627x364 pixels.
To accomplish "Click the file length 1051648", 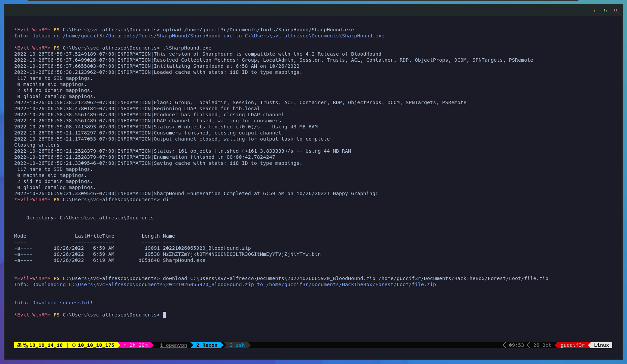I will click(149, 260).
